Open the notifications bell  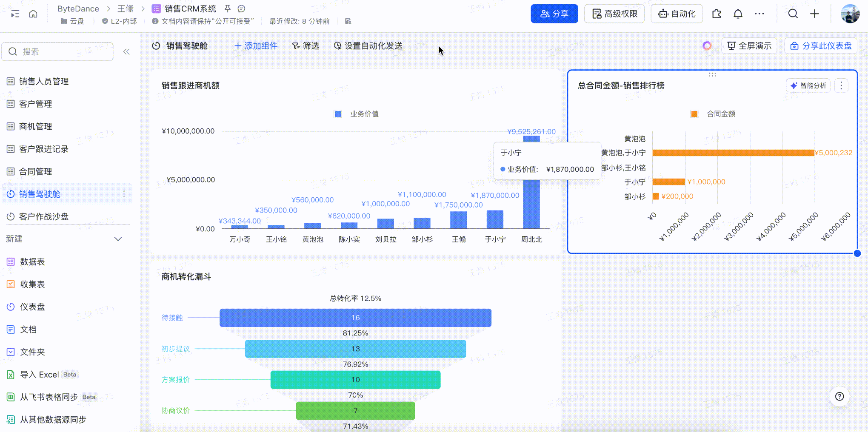click(738, 14)
